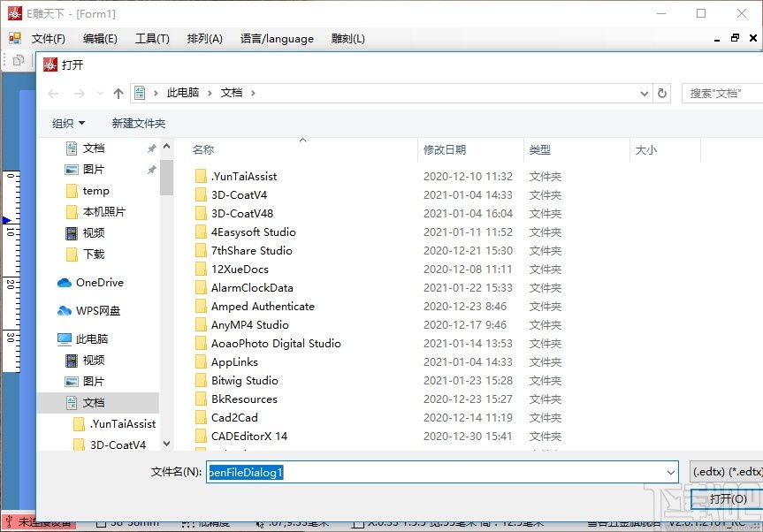Click the 新建文件夹 button
The image size is (763, 532).
pyautogui.click(x=139, y=124)
